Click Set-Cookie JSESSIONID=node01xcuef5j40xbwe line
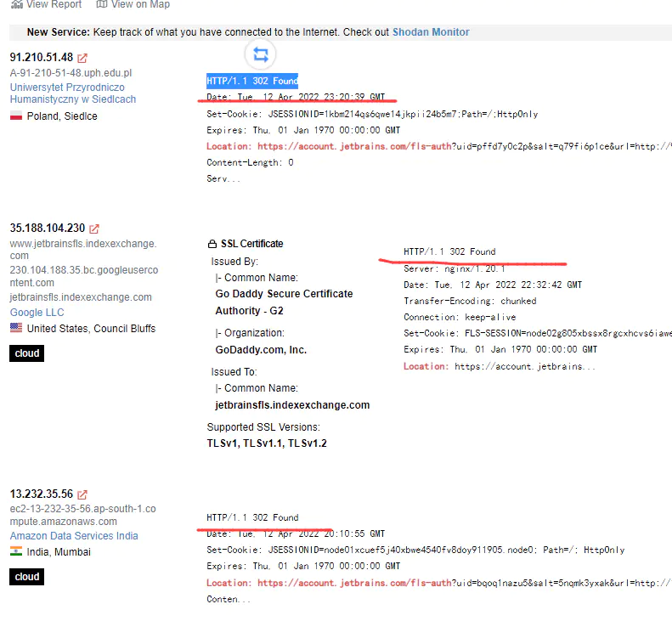This screenshot has height=638, width=672. 415,550
